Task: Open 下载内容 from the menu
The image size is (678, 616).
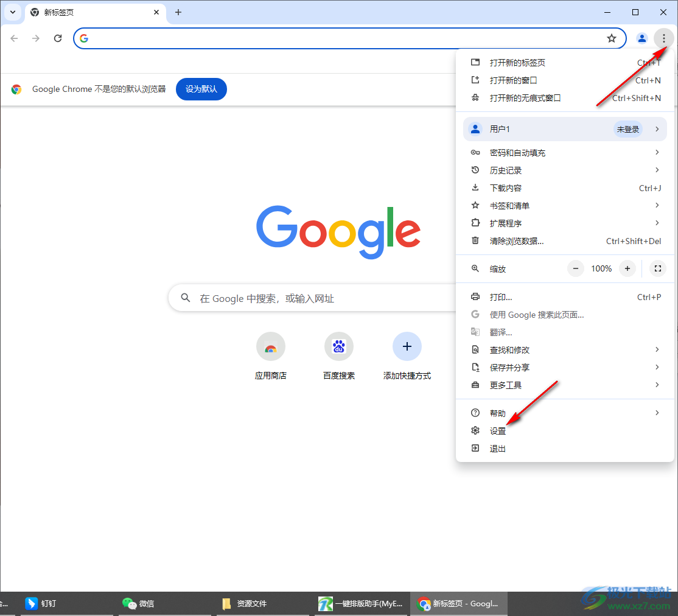Action: (x=565, y=187)
